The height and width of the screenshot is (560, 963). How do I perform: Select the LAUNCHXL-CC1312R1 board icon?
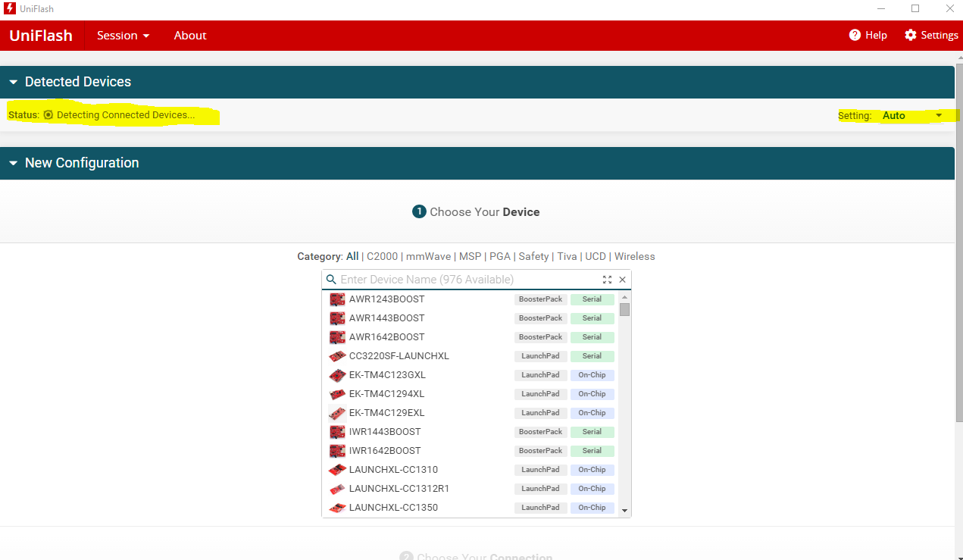(337, 489)
